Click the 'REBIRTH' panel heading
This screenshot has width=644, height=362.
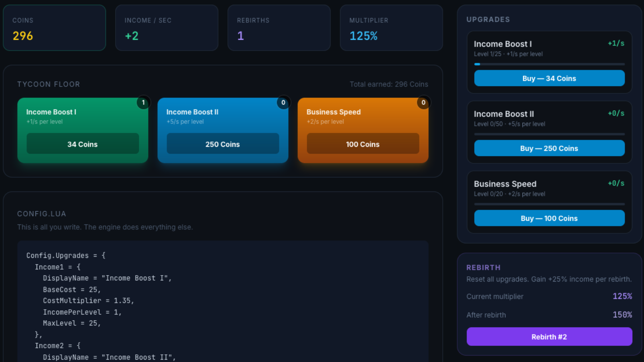pyautogui.click(x=483, y=268)
